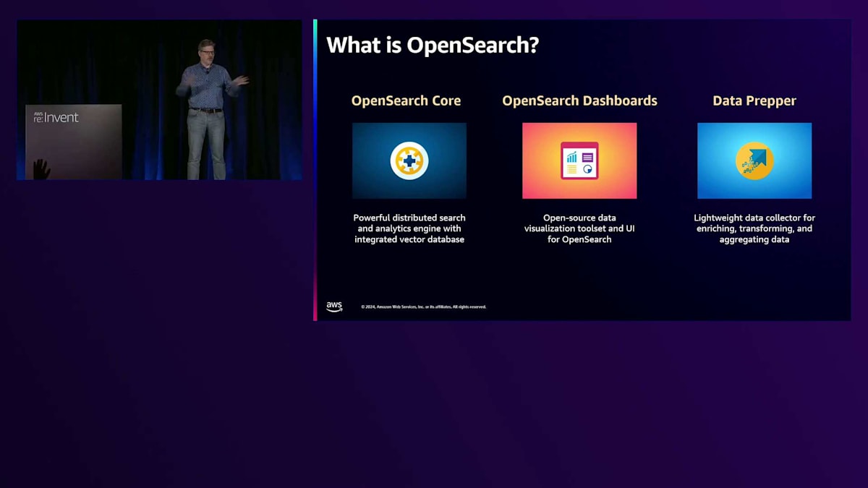Click the 'What is OpenSearch?' slide title
This screenshot has height=488, width=868.
coord(433,45)
